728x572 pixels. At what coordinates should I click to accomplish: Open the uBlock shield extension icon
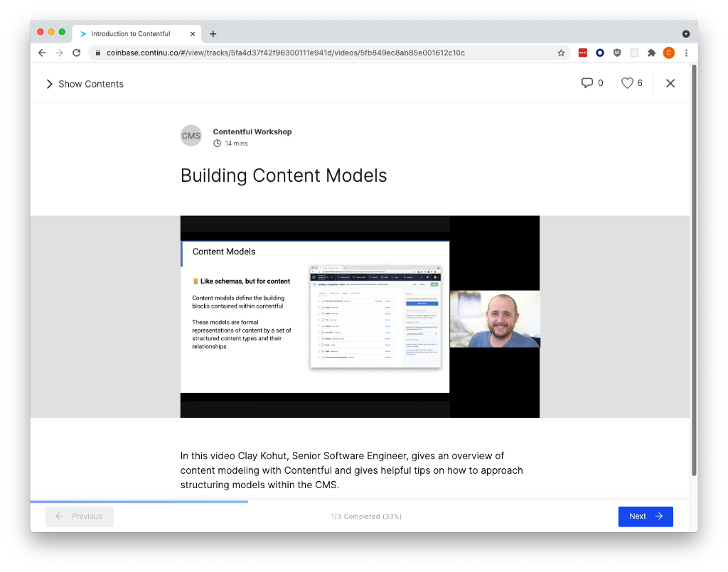(x=617, y=53)
